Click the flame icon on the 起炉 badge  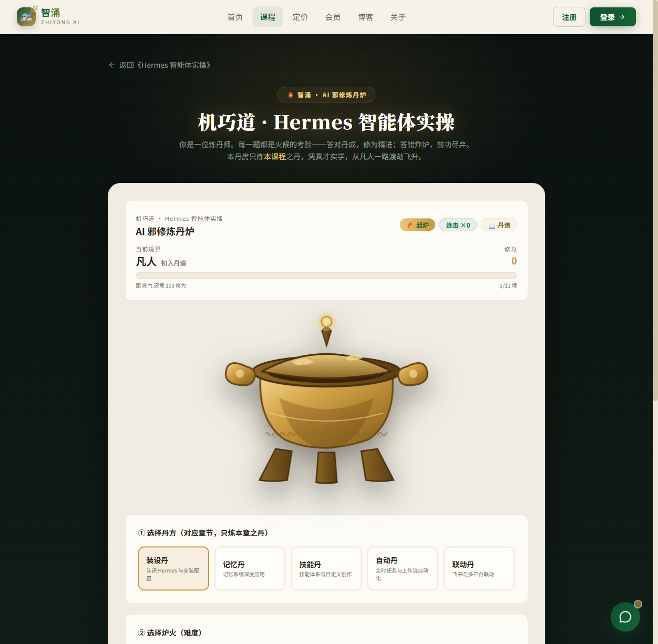tap(410, 225)
